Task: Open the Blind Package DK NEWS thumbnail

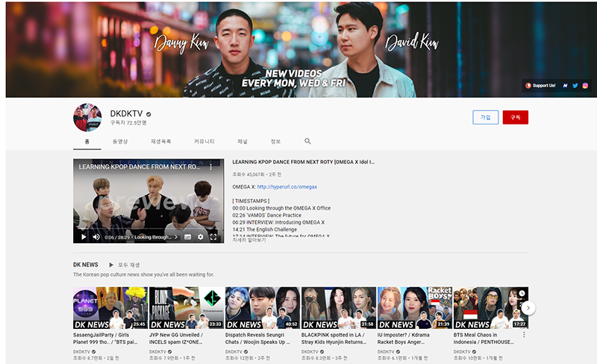Action: (x=187, y=307)
